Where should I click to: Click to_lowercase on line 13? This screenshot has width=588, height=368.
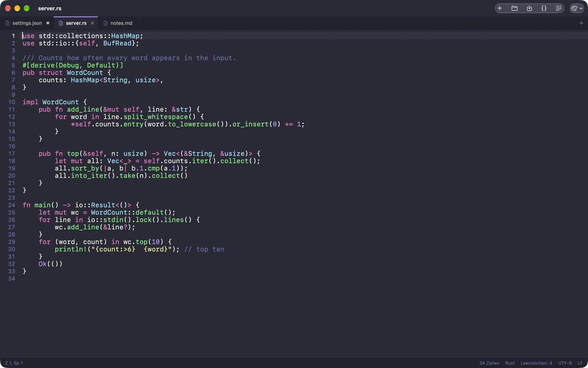(192, 124)
